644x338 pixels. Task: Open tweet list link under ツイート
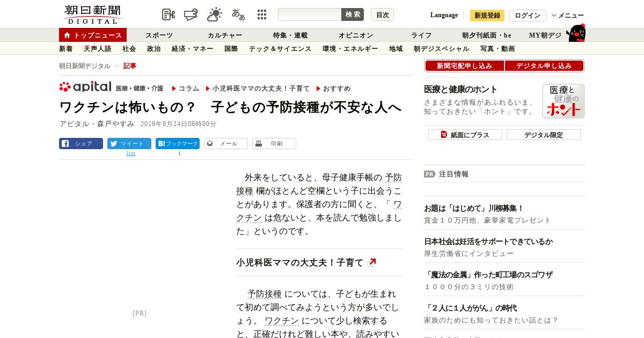pyautogui.click(x=131, y=153)
